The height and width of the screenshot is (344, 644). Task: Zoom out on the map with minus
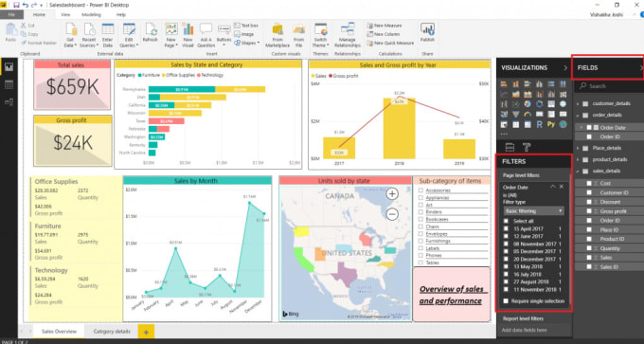pos(392,214)
